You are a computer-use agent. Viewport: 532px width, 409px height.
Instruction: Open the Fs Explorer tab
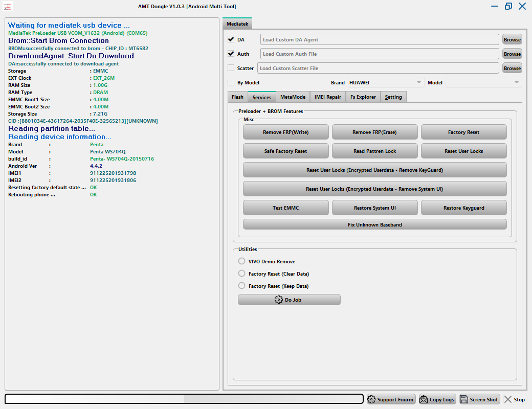click(363, 97)
